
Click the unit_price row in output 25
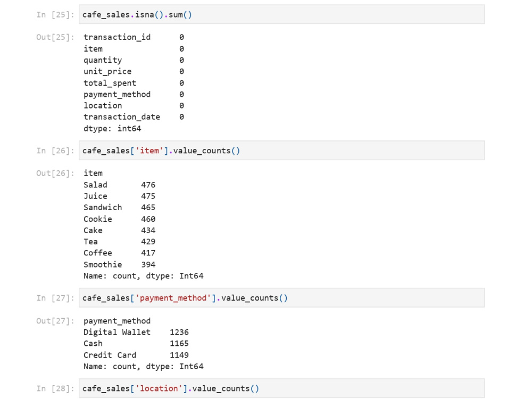point(134,71)
